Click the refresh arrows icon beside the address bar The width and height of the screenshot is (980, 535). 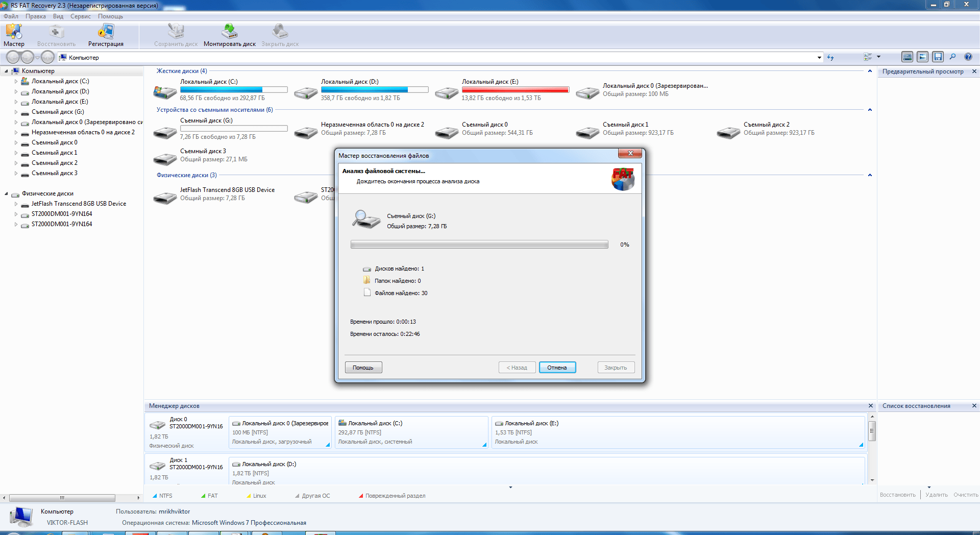click(830, 57)
